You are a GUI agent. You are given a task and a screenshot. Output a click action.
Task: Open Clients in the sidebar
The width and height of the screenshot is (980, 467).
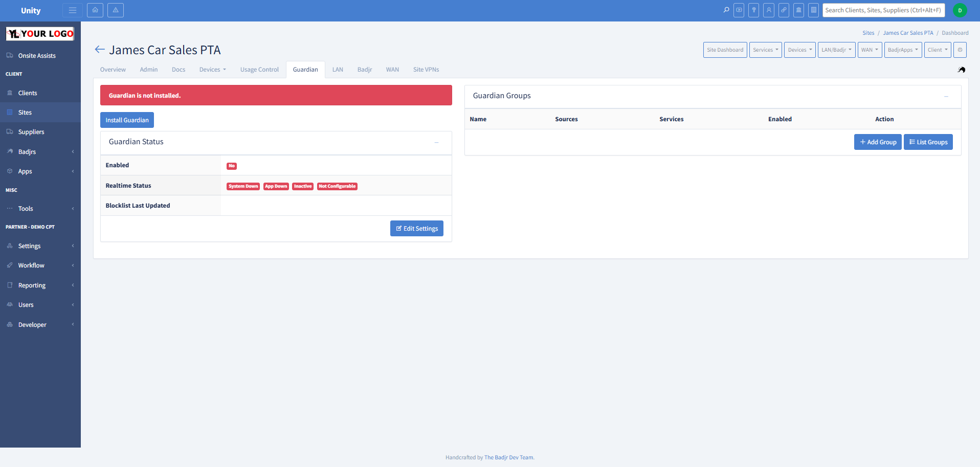pyautogui.click(x=40, y=93)
